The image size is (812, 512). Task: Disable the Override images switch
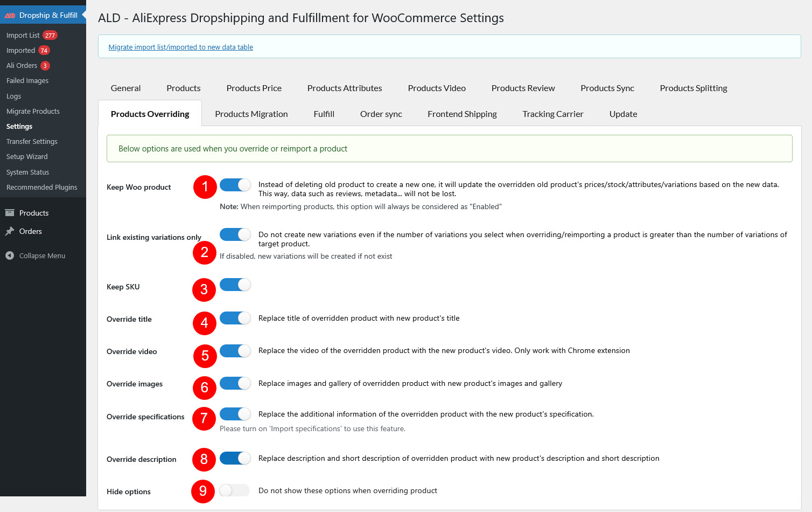235,383
